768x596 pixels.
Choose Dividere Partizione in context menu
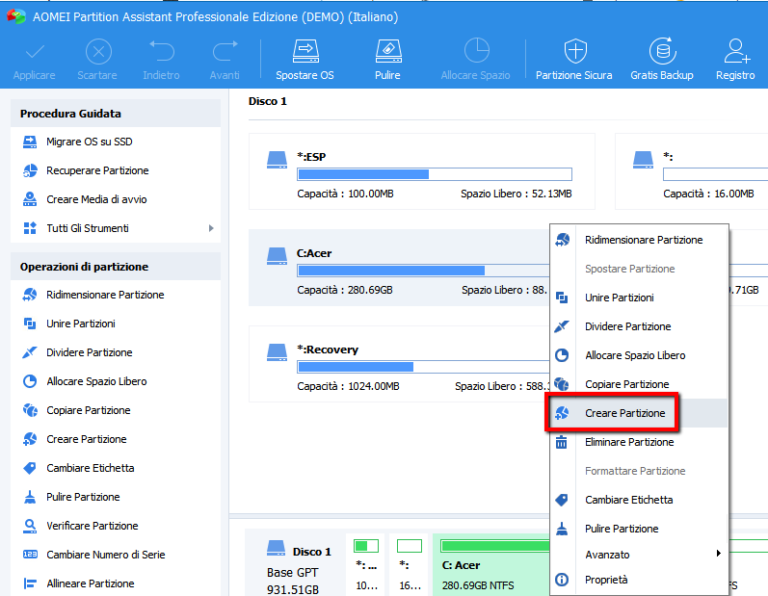[638, 327]
